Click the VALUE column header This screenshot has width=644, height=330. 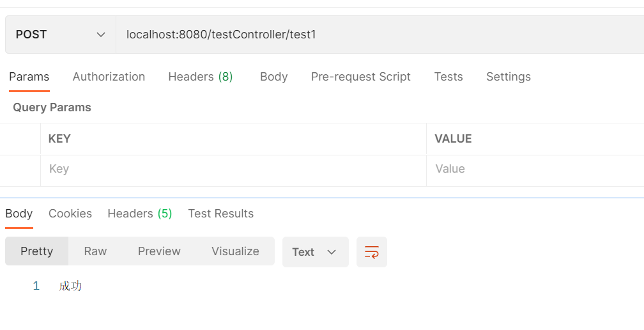coord(453,139)
